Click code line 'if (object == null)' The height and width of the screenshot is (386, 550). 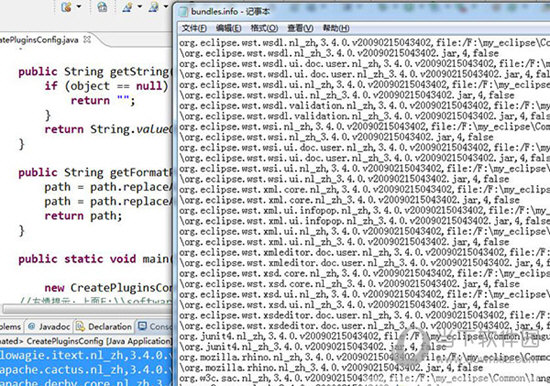point(106,86)
